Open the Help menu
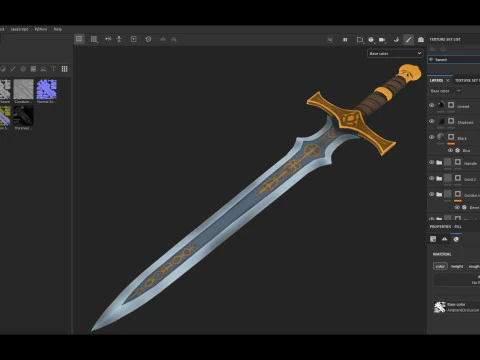 tap(58, 29)
